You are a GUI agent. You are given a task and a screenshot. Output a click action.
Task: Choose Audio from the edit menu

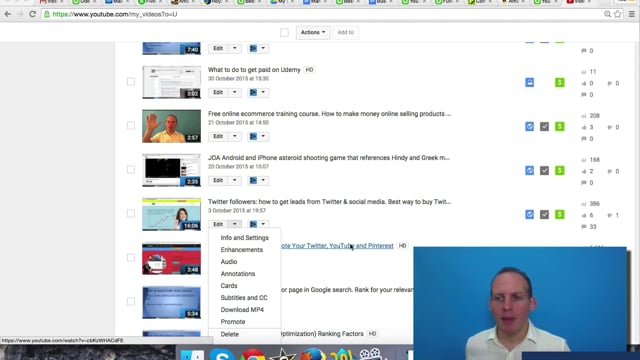(x=244, y=262)
